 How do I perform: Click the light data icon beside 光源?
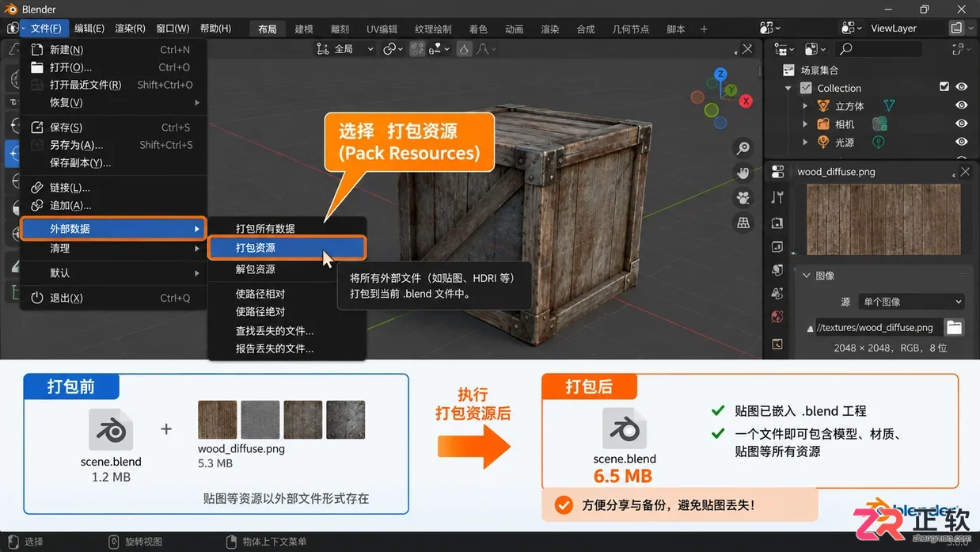878,143
